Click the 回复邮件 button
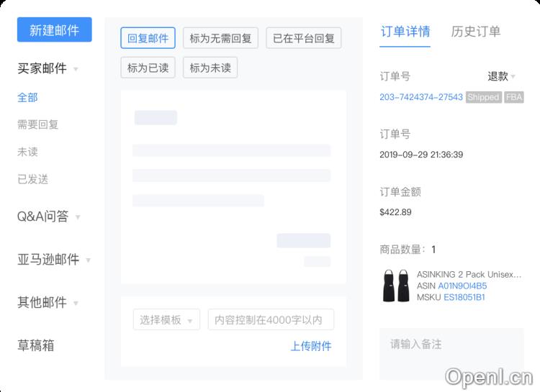The image size is (540, 392). pos(148,38)
